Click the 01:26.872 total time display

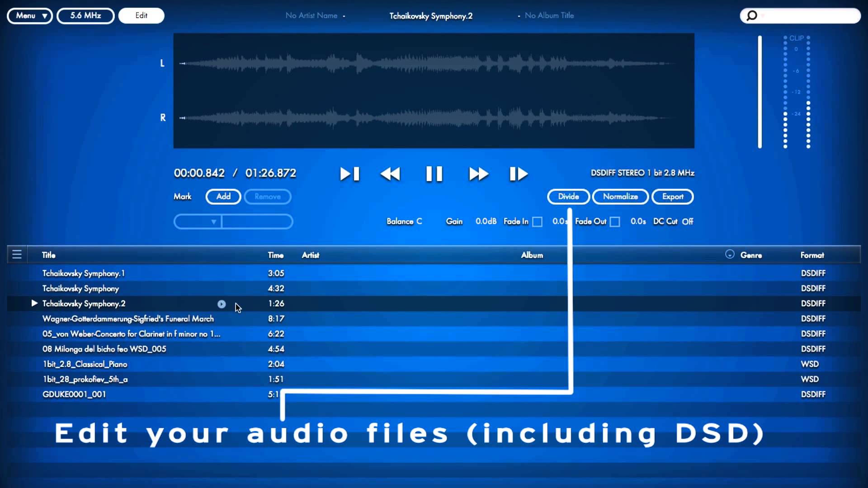[x=271, y=173]
